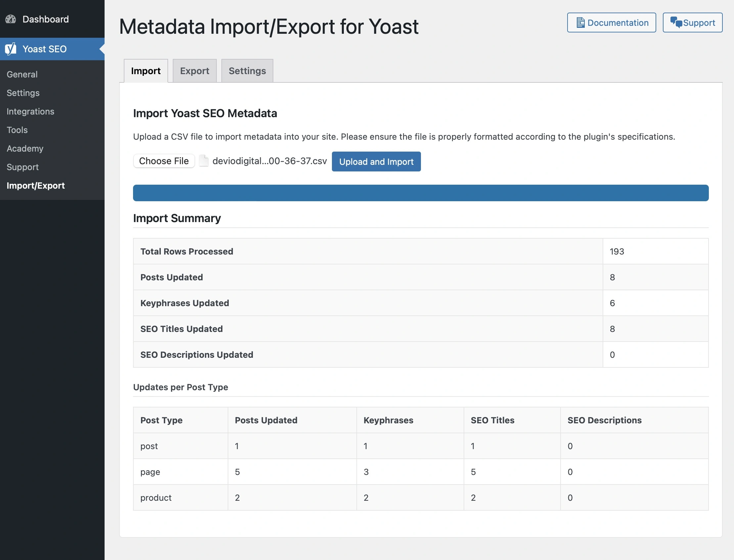Viewport: 734px width, 560px height.
Task: Click the Posts Updated column header
Action: 266,420
